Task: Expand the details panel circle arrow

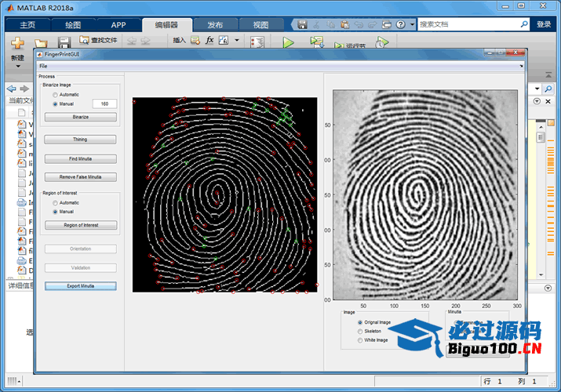Action: point(548,288)
